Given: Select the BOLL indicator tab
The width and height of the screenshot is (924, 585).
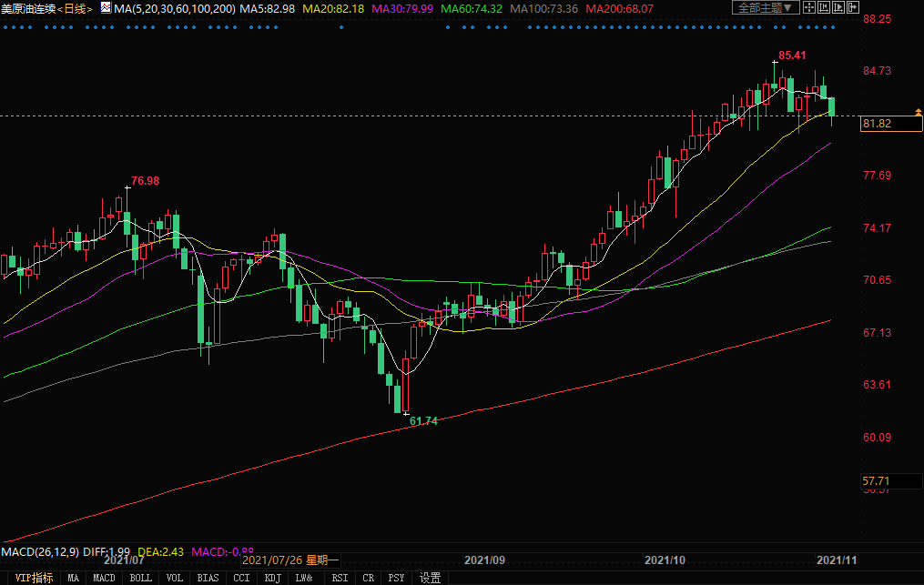Looking at the screenshot, I should (x=140, y=578).
